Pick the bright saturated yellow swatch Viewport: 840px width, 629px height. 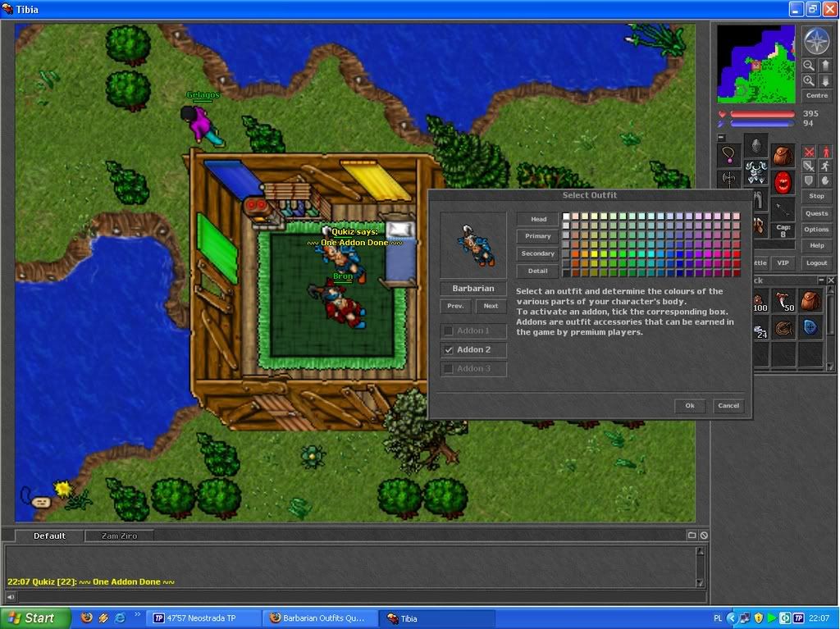coord(595,254)
